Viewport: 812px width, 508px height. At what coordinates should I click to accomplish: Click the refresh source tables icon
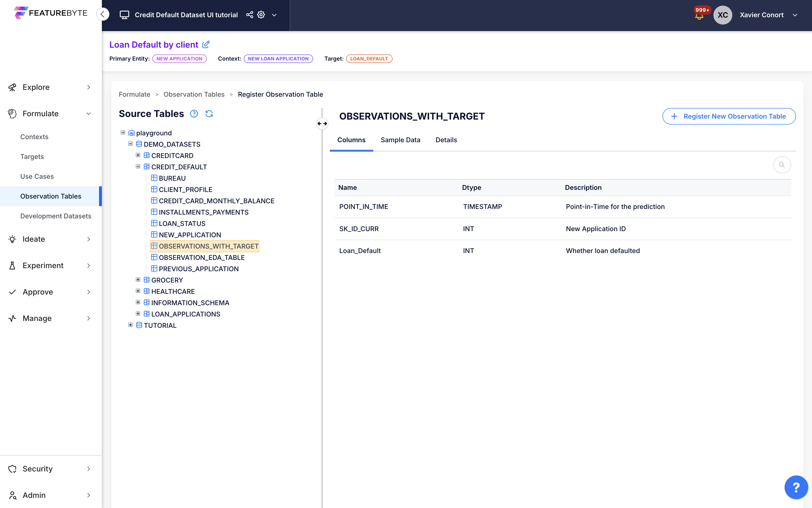(x=209, y=114)
